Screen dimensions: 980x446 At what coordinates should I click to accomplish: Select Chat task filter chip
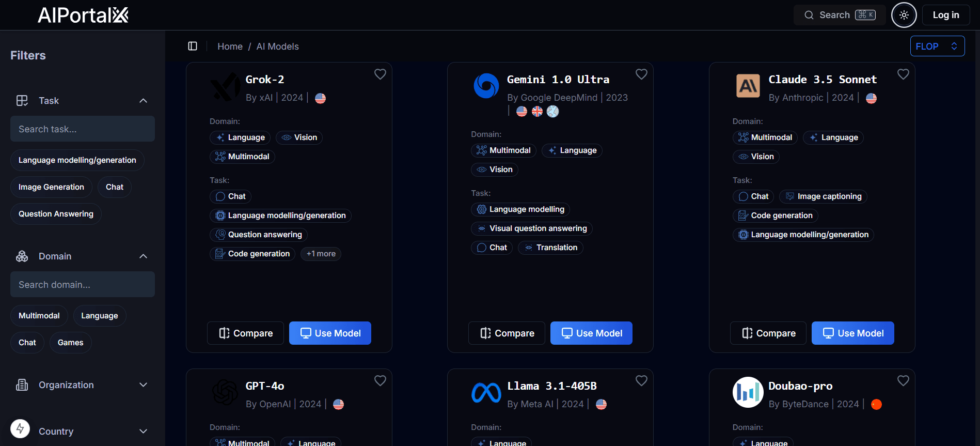[115, 187]
